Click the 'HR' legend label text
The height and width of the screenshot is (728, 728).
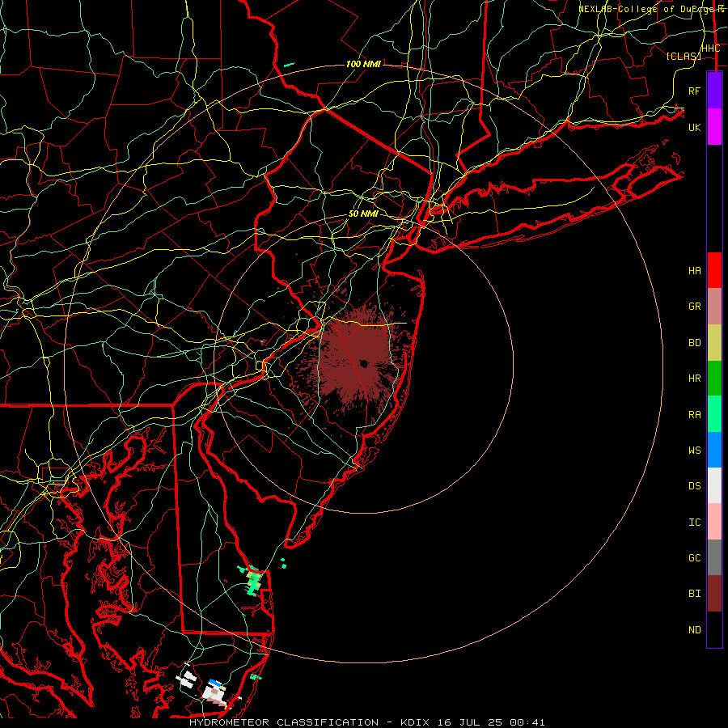[x=695, y=379]
